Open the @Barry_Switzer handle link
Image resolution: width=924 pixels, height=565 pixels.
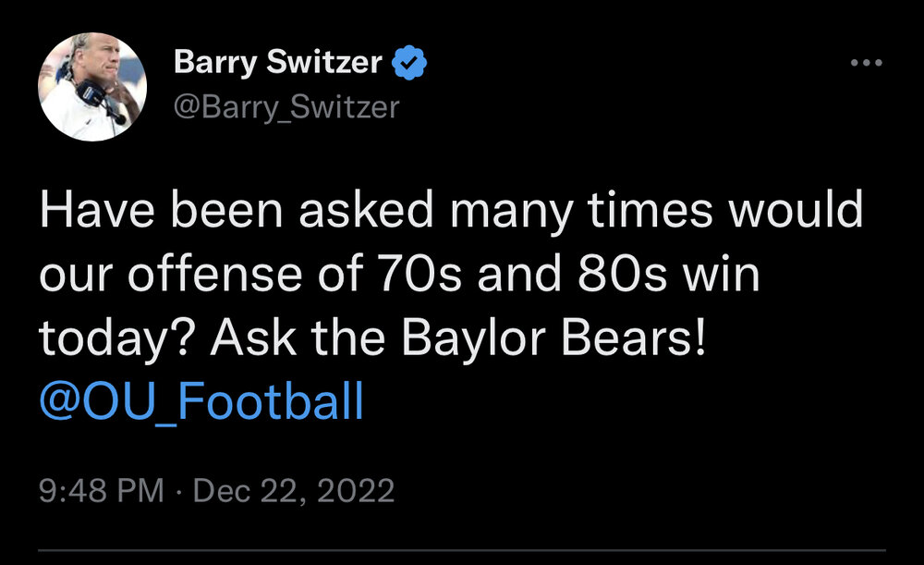coord(286,107)
